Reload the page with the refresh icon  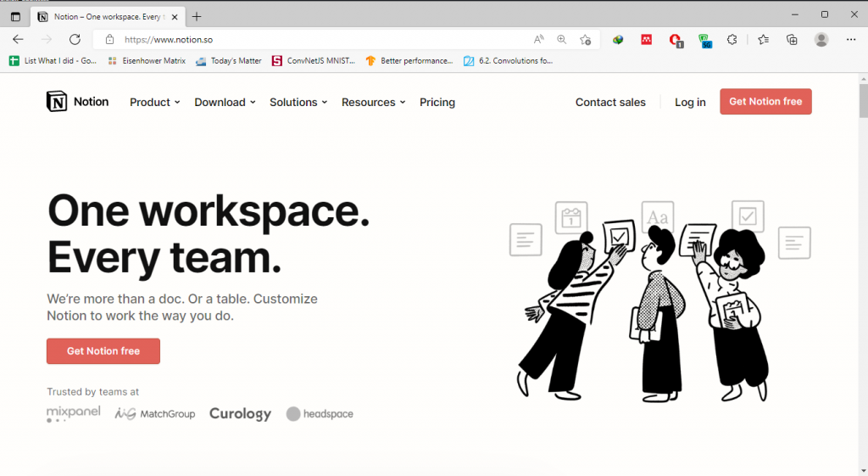tap(75, 39)
